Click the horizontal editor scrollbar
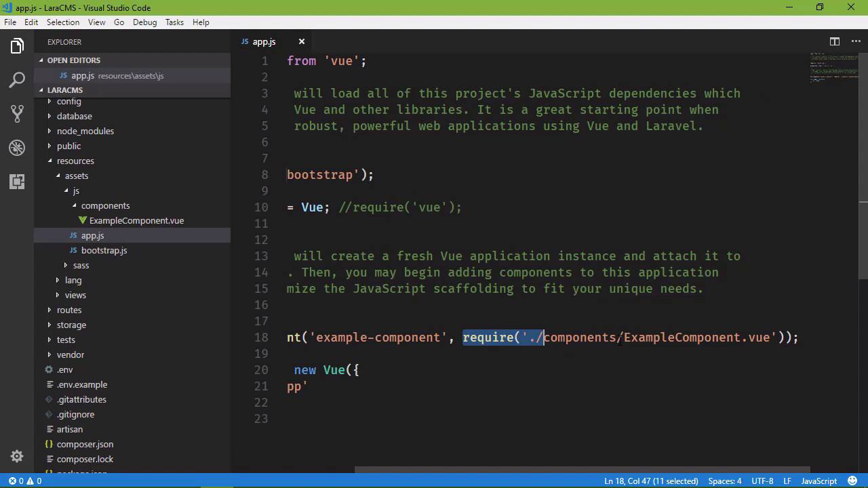Screen dimensions: 868x488 [583, 470]
